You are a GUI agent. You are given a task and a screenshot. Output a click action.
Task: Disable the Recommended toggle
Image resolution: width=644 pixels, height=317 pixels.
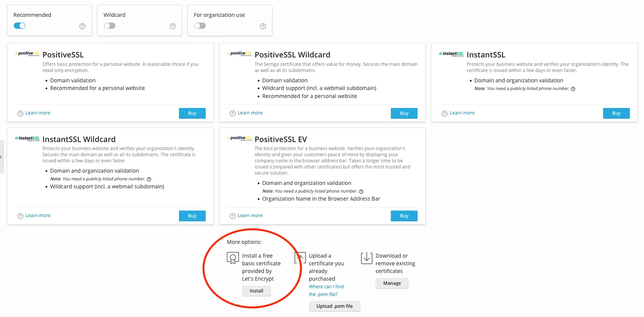(20, 26)
